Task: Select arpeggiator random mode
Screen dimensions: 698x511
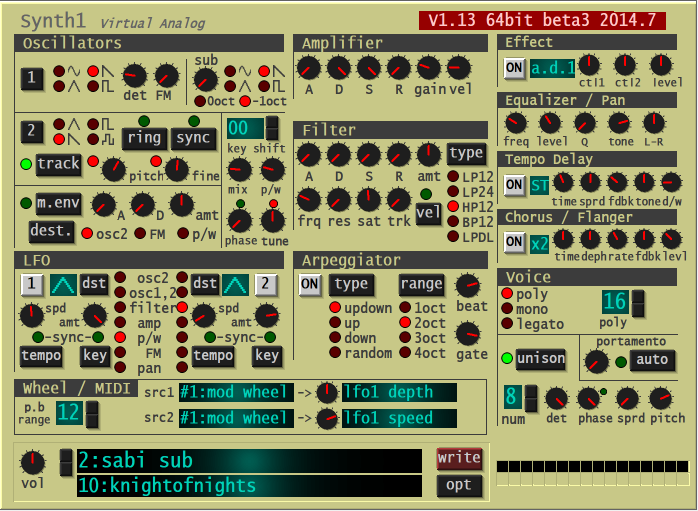Action: click(335, 353)
